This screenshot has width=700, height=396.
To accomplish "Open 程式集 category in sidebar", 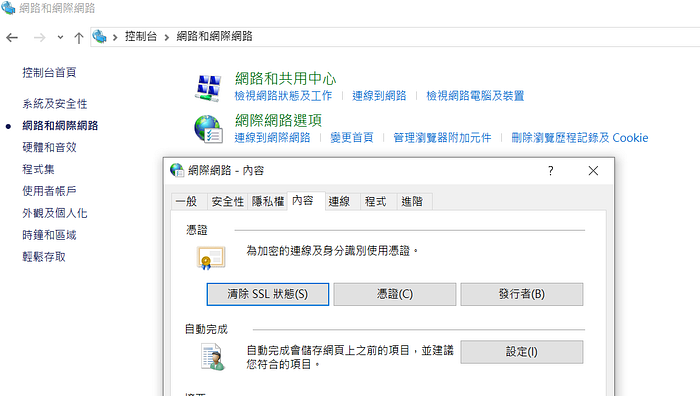I will tap(38, 169).
